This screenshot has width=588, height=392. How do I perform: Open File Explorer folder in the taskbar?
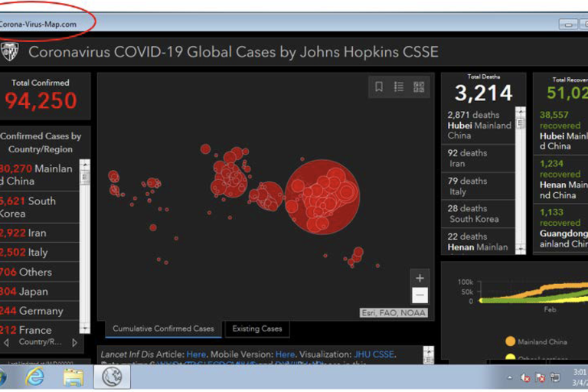coord(73,377)
